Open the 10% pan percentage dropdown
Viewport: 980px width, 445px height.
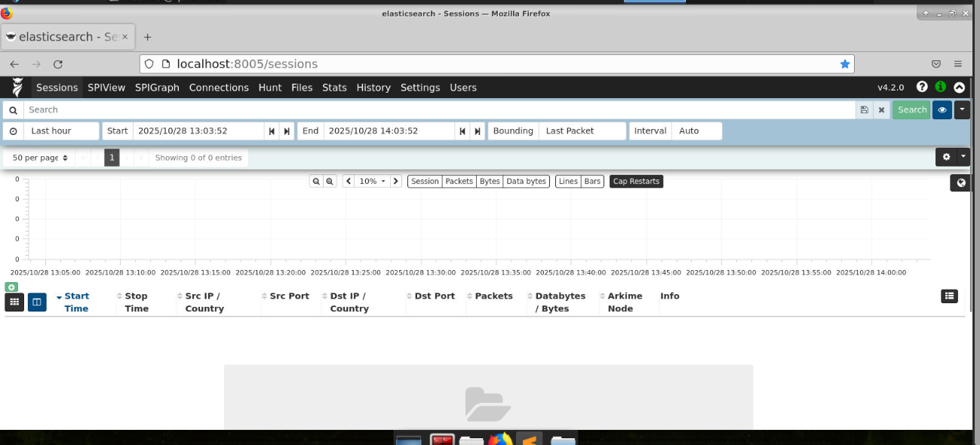(372, 182)
